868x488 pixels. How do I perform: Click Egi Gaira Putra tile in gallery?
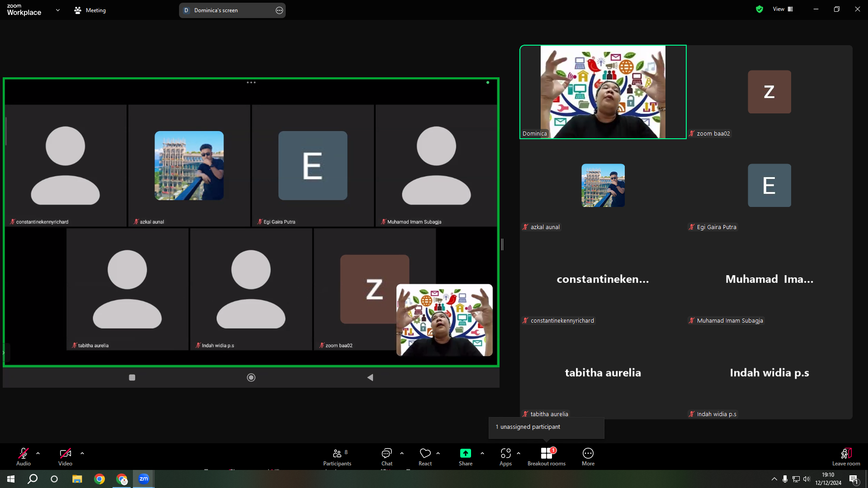(x=769, y=185)
